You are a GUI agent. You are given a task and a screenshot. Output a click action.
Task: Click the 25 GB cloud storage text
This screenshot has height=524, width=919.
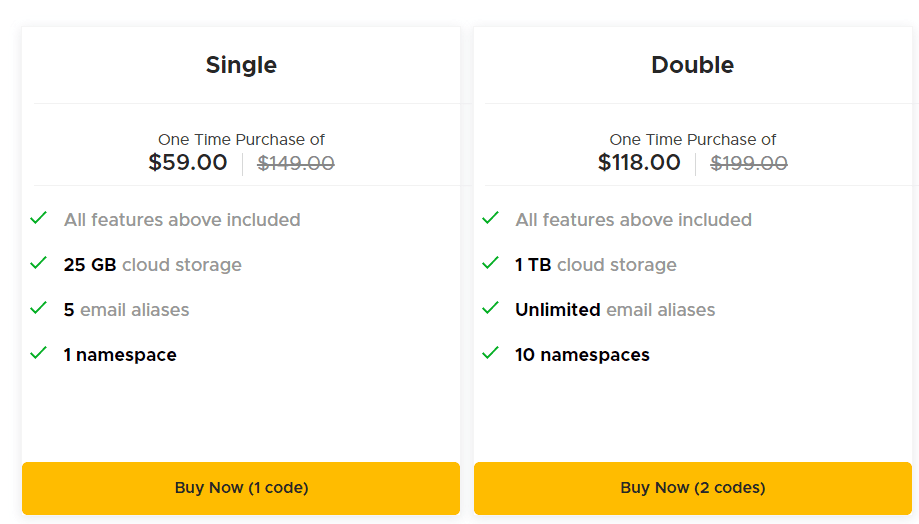153,265
